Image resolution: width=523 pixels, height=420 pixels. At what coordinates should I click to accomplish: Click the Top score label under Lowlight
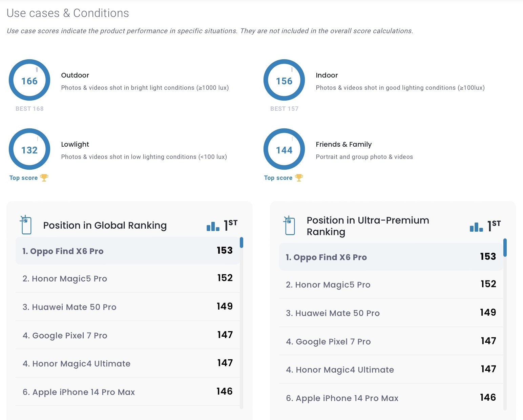pyautogui.click(x=23, y=178)
